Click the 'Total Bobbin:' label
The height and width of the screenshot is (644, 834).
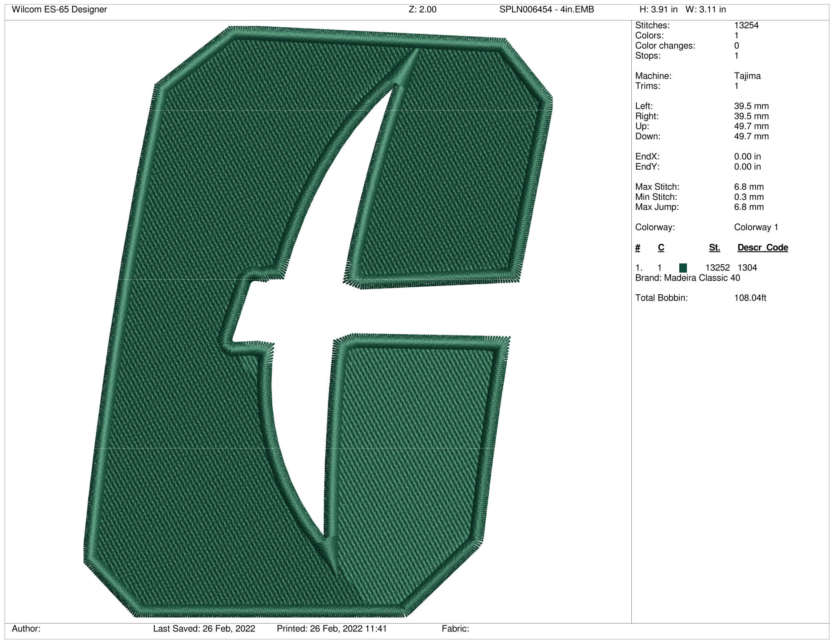(x=661, y=298)
